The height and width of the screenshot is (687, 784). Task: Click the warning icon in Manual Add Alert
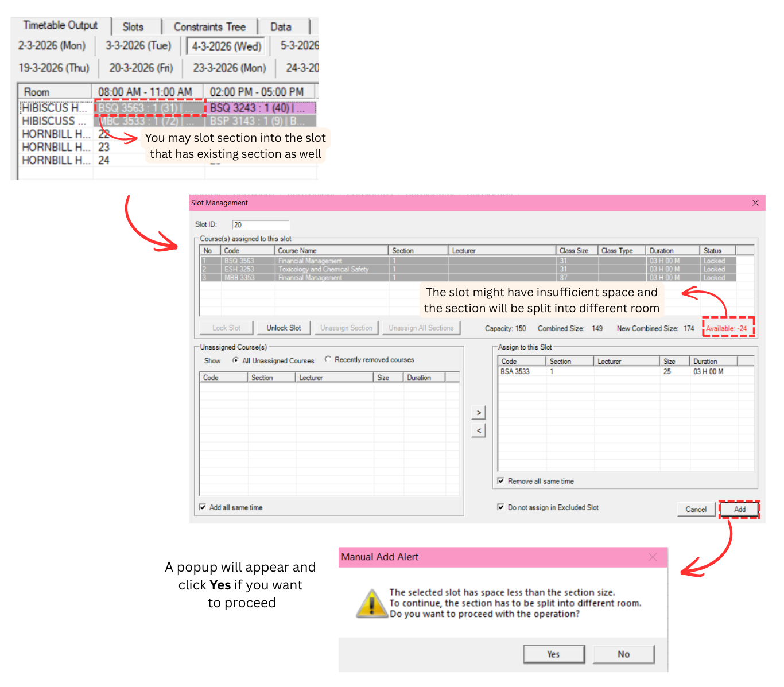(371, 603)
